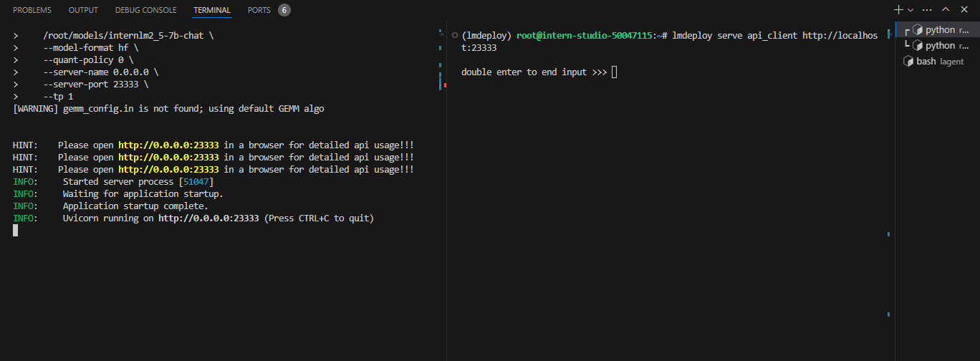Maximize panel size with the up chevron

(x=946, y=10)
